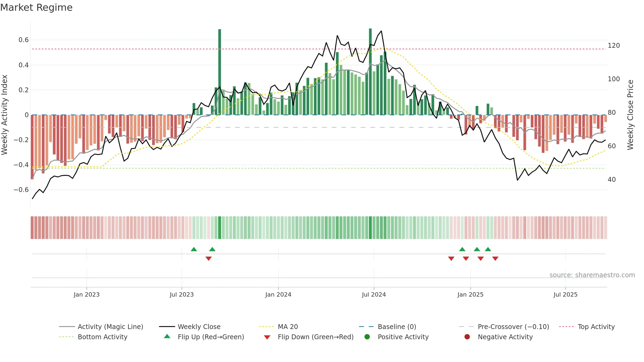Click the 0.6 activity tick label

point(24,40)
